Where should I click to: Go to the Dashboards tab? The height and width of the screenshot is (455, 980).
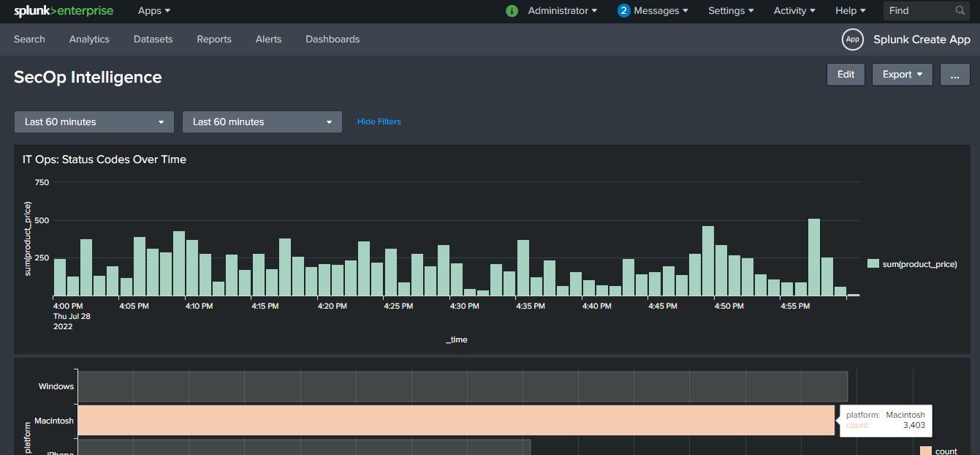pos(333,40)
